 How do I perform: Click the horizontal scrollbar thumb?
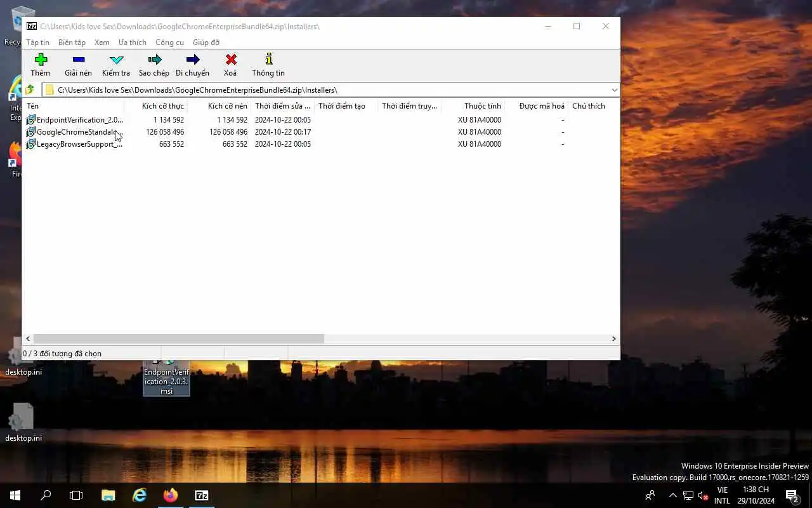click(x=178, y=339)
